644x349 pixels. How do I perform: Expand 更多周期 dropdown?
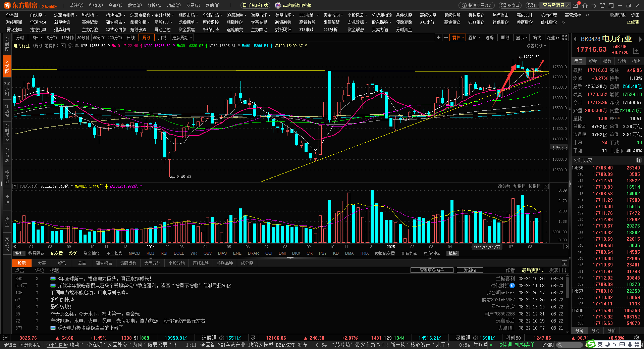[x=182, y=38]
